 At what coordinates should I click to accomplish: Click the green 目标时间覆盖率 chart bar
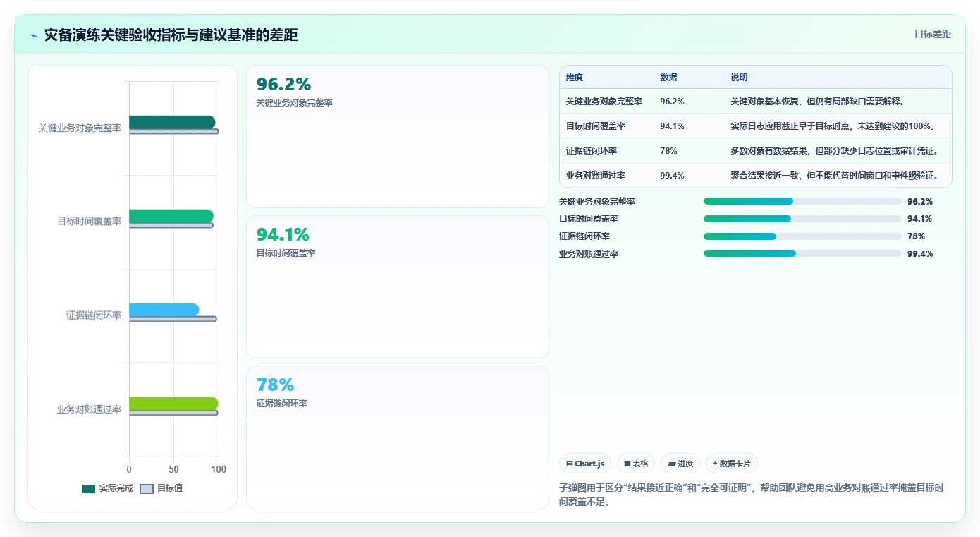click(171, 216)
